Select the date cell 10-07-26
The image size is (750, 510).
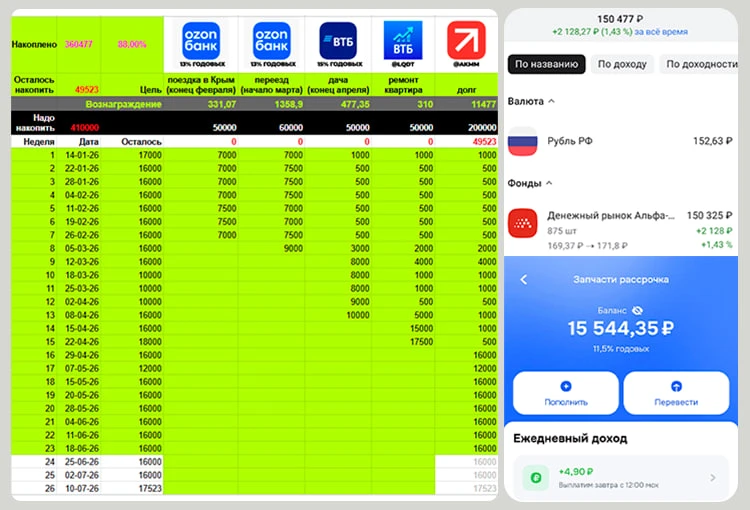coord(79,488)
